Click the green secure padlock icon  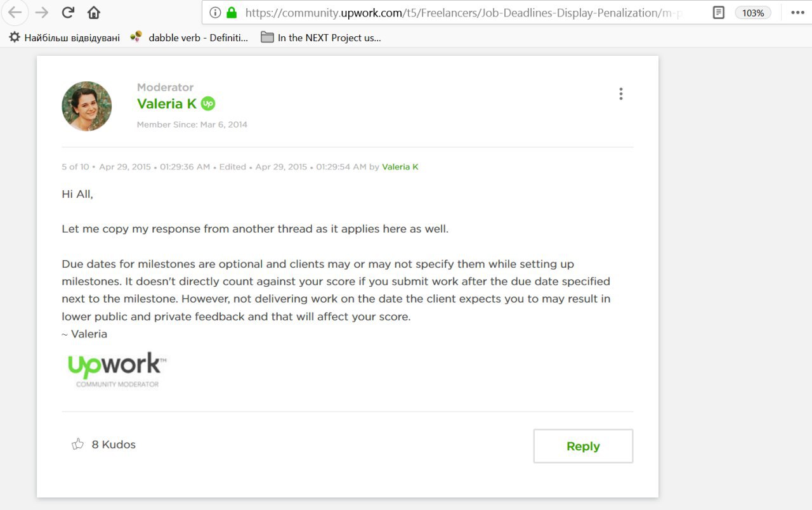(232, 13)
